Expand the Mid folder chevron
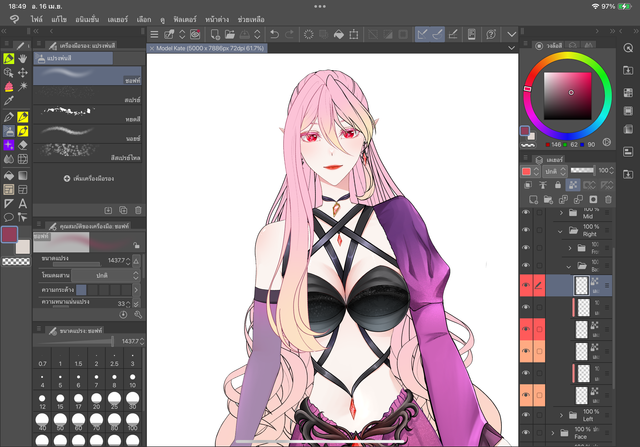 coord(561,212)
